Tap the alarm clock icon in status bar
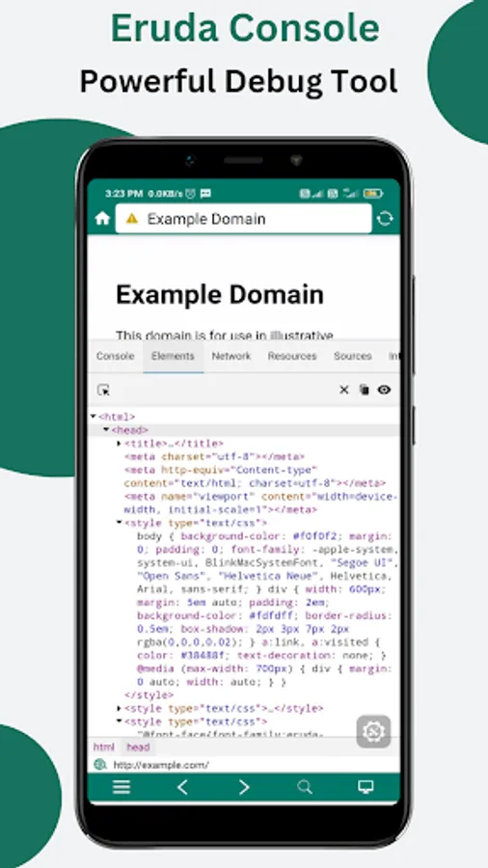The width and height of the screenshot is (488, 868). pyautogui.click(x=190, y=193)
